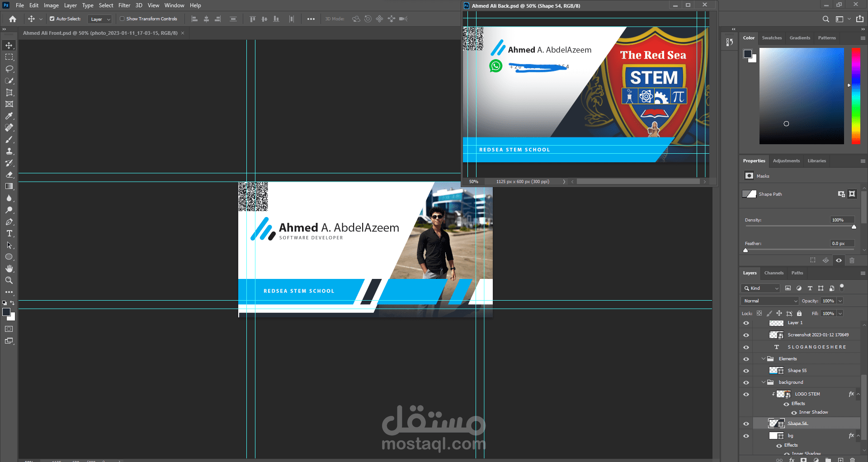Viewport: 868px width, 462px height.
Task: Select the Frame tool
Action: (9, 104)
